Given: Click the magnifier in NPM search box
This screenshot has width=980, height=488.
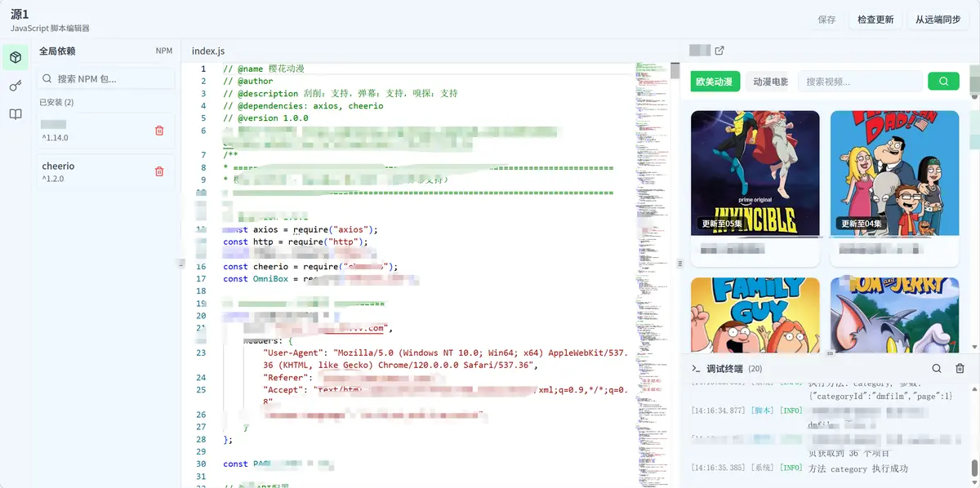Looking at the screenshot, I should pos(47,79).
